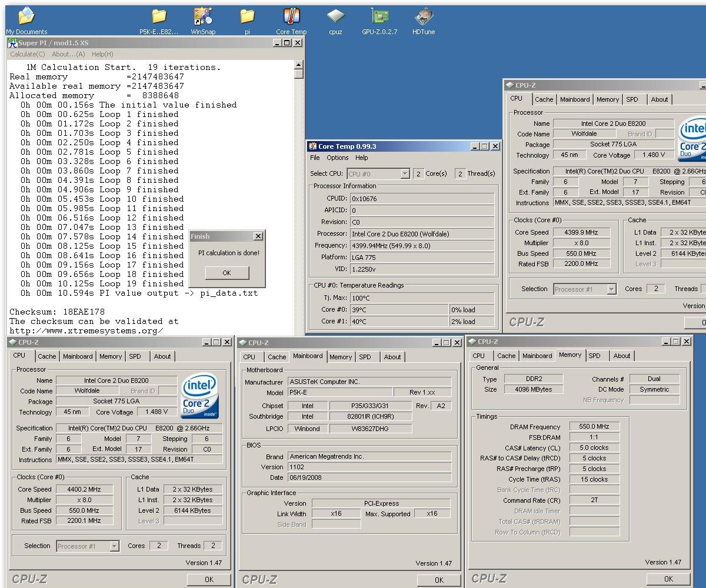706x588 pixels.
Task: Switch to Mainboard tab in bottom-left CPU-Z
Action: 78,356
